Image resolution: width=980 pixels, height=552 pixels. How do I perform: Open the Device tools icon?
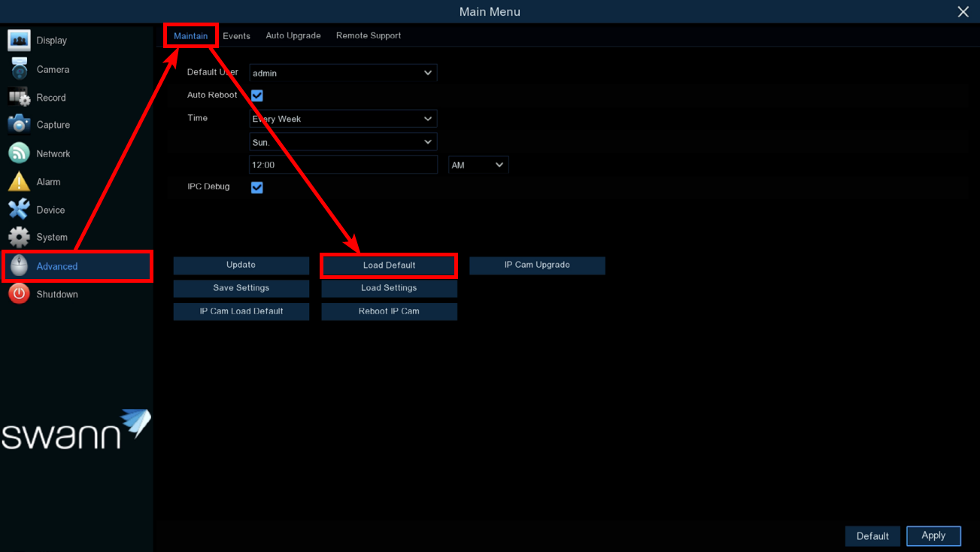pyautogui.click(x=19, y=210)
